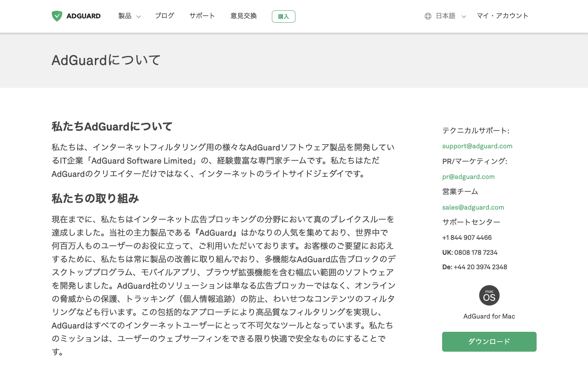Viewport: 588px width, 367px height.
Task: Click heading 私たちAdGuardについて
Action: pyautogui.click(x=112, y=126)
